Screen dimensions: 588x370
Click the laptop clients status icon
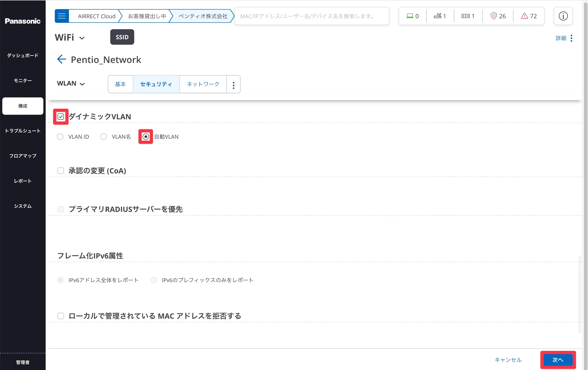click(410, 16)
